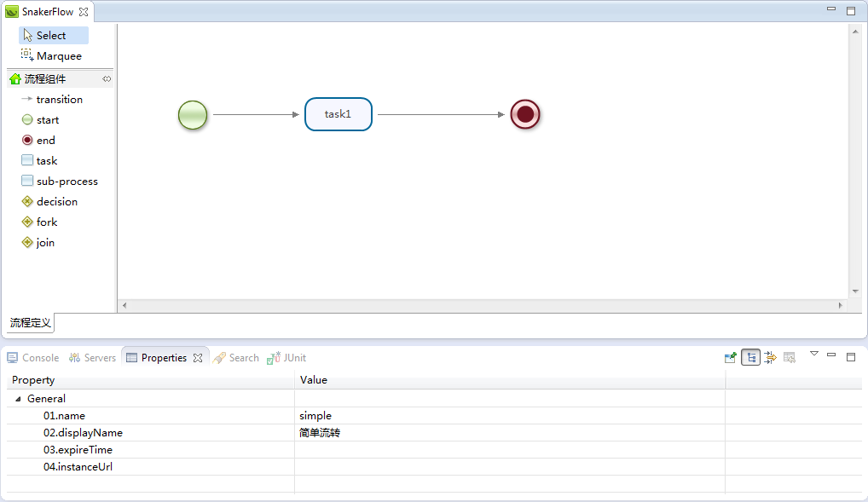Toggle Show Categories in Properties view
This screenshot has width=868, height=502.
point(750,358)
